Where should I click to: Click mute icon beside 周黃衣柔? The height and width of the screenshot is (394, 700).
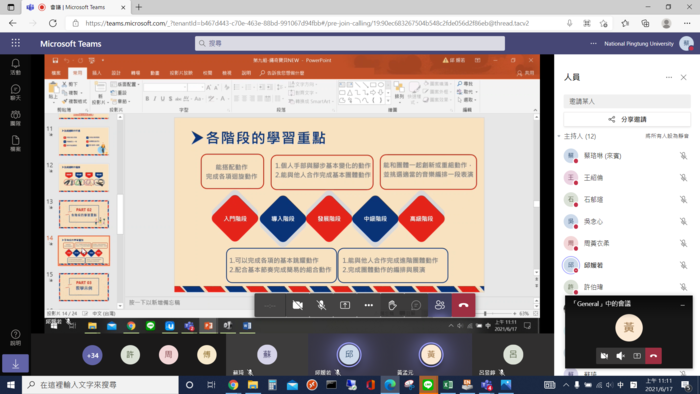click(683, 243)
